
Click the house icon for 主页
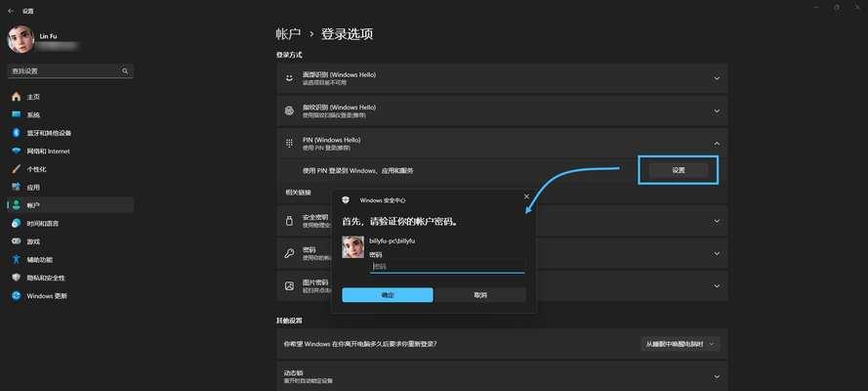tap(16, 97)
